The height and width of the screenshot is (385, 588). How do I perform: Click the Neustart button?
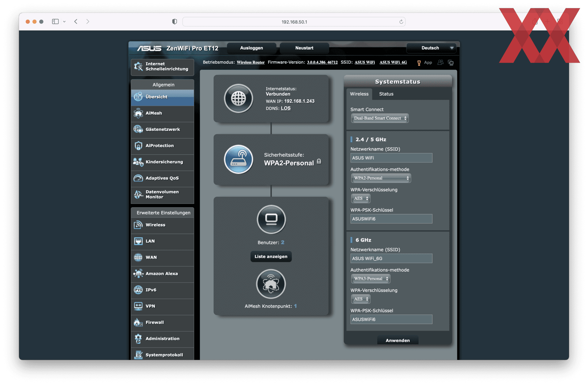[304, 48]
